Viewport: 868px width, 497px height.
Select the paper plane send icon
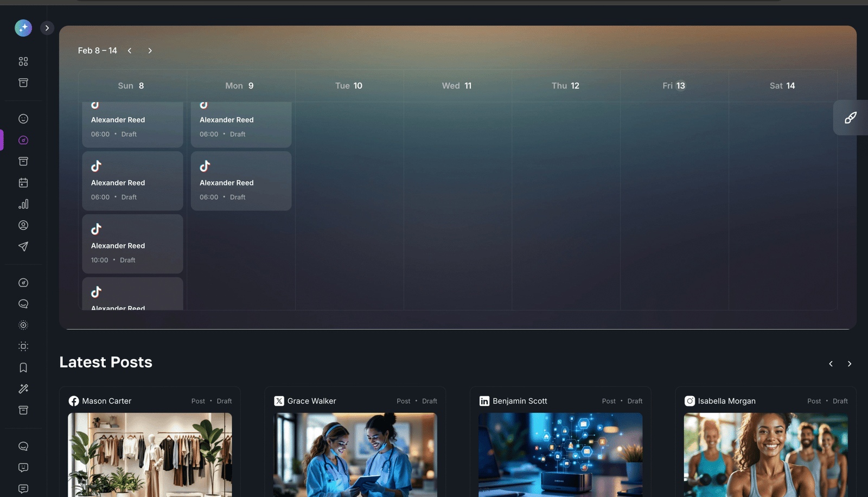pyautogui.click(x=23, y=246)
